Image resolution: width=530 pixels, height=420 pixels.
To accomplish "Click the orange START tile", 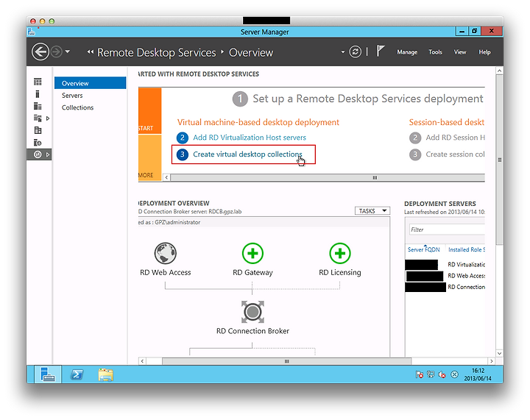I will pos(149,111).
